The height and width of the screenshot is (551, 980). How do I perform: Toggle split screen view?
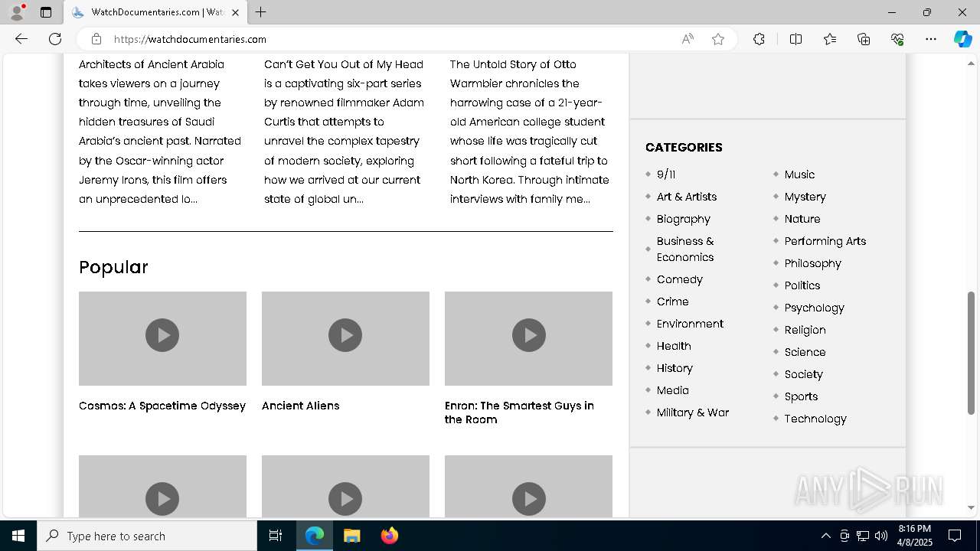click(x=795, y=39)
